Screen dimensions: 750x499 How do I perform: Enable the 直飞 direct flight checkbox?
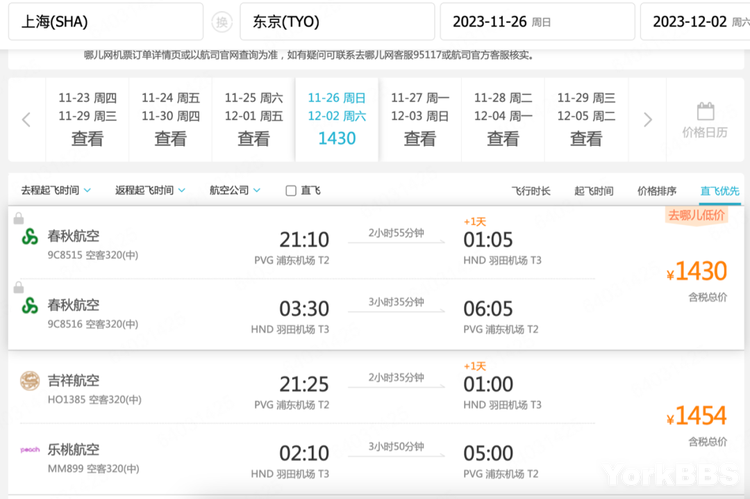tap(291, 191)
